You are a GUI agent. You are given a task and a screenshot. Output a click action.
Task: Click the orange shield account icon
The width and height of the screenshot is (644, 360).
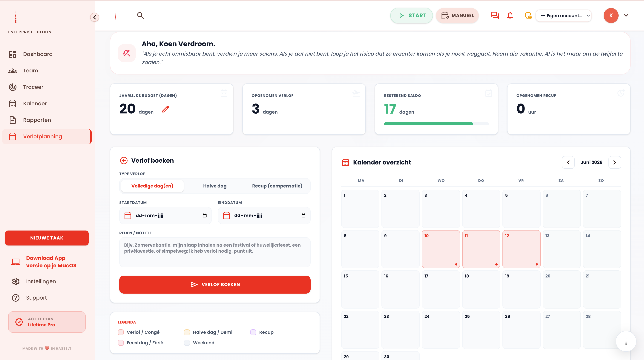tap(528, 16)
